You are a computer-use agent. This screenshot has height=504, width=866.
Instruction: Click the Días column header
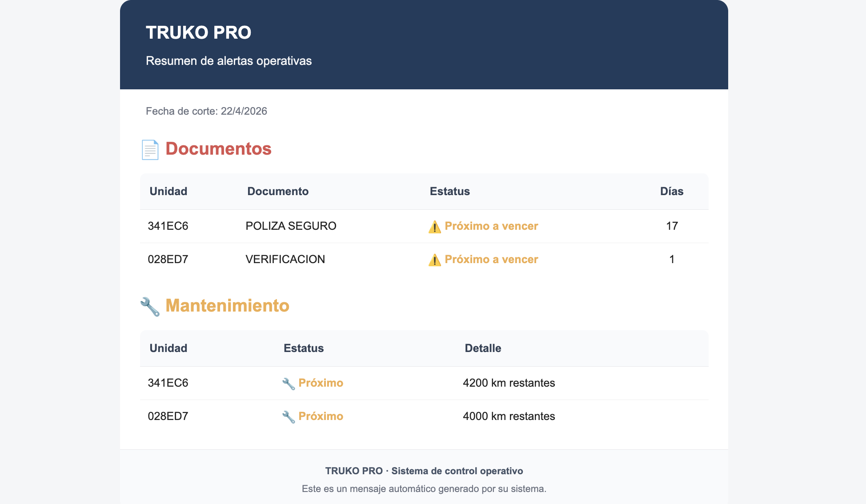671,192
